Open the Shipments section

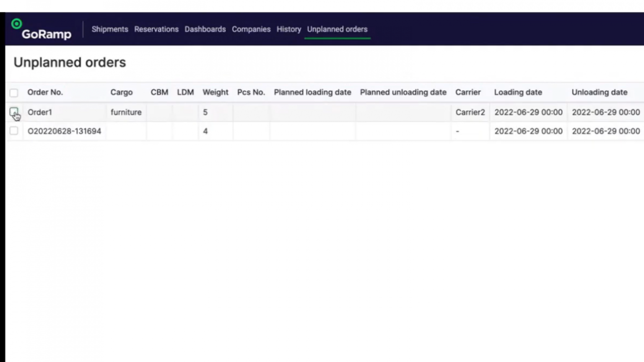point(109,29)
